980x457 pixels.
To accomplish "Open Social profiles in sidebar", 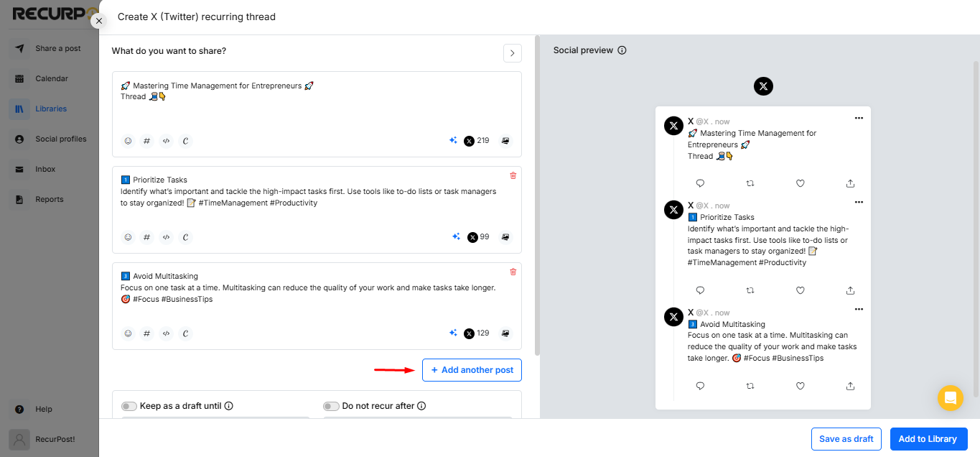I will pyautogui.click(x=50, y=139).
